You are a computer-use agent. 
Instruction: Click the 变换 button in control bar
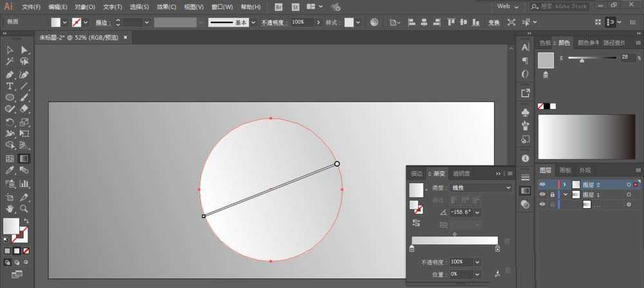point(494,23)
